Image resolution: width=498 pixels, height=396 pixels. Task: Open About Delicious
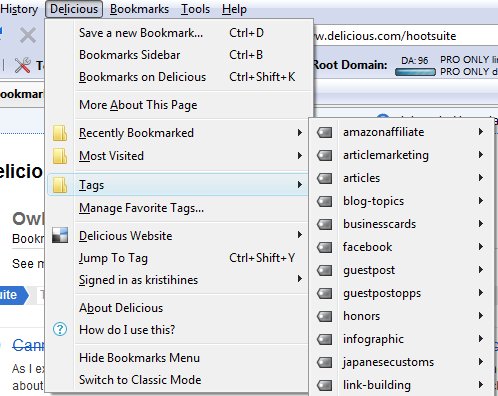coord(177,308)
